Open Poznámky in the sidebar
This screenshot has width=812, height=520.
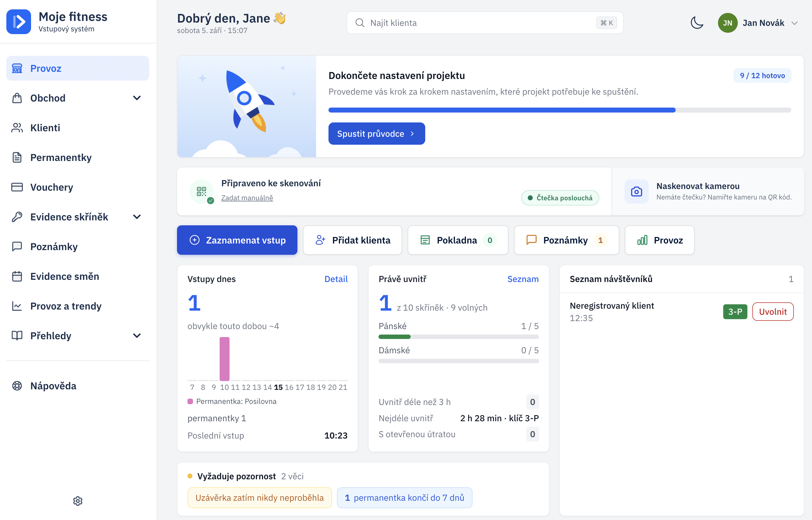coord(78,247)
